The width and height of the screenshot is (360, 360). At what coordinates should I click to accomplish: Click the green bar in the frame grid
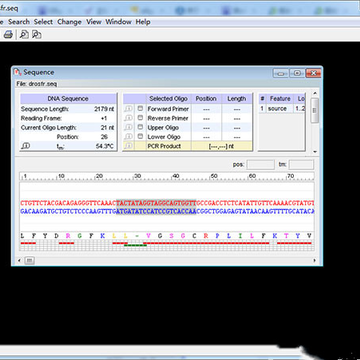click(x=135, y=245)
